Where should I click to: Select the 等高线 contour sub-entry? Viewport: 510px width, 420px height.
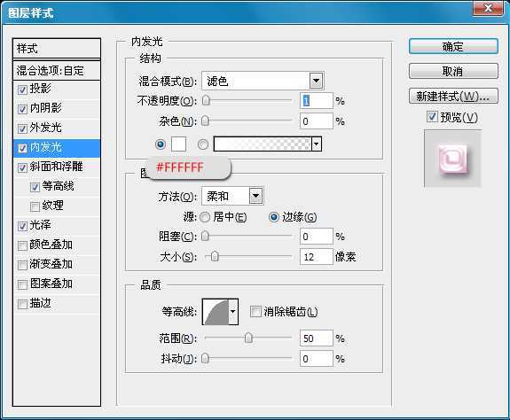pos(58,186)
